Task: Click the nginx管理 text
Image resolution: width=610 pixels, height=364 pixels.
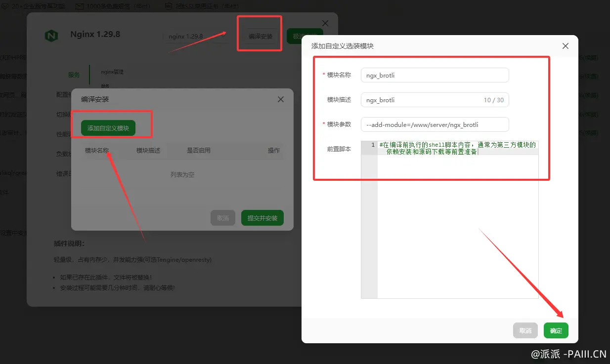Action: (x=112, y=72)
